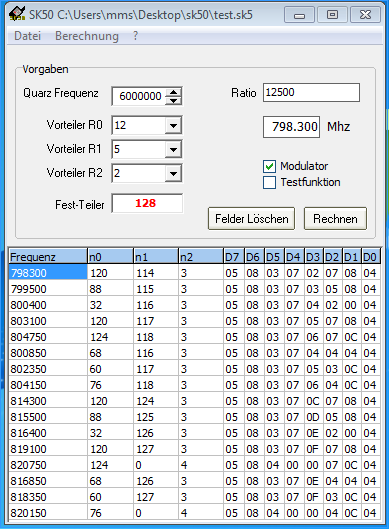Open the Berechnung menu
This screenshot has height=529, width=389.
[x=87, y=36]
